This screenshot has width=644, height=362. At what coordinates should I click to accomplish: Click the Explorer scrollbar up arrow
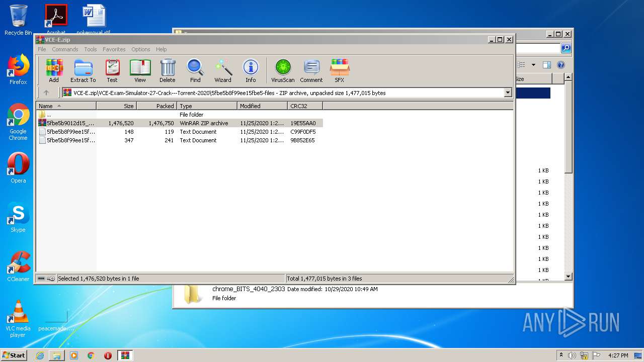coord(569,77)
